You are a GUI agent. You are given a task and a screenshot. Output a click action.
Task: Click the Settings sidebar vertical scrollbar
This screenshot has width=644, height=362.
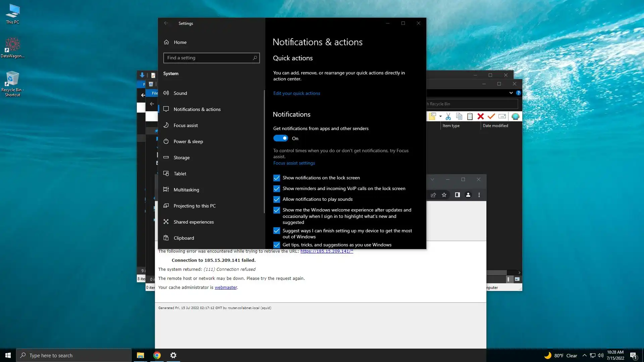click(264, 151)
